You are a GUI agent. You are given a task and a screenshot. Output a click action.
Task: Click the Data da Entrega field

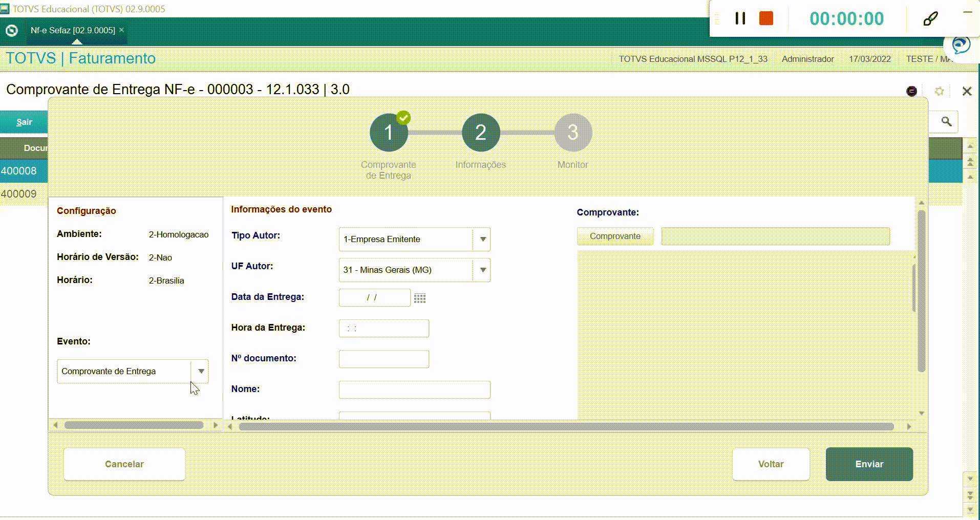click(374, 297)
